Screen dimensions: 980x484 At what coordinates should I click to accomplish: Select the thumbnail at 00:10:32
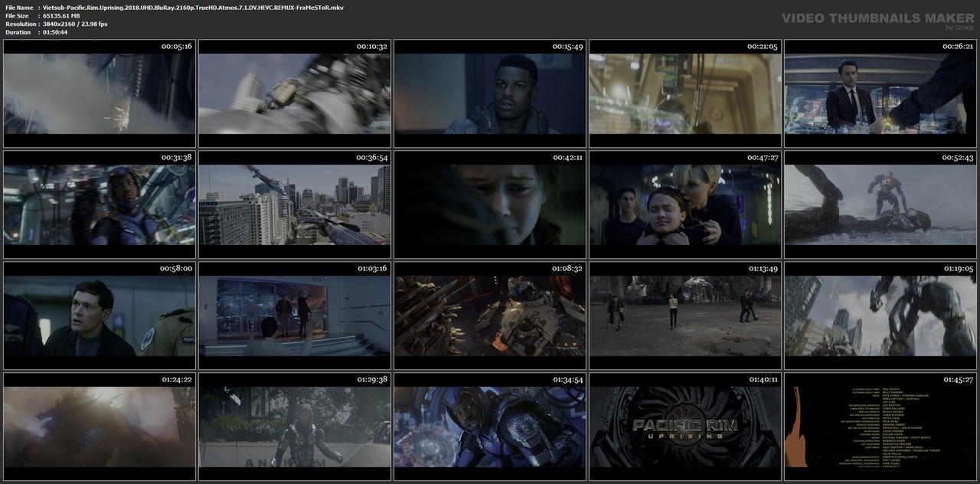pyautogui.click(x=295, y=92)
